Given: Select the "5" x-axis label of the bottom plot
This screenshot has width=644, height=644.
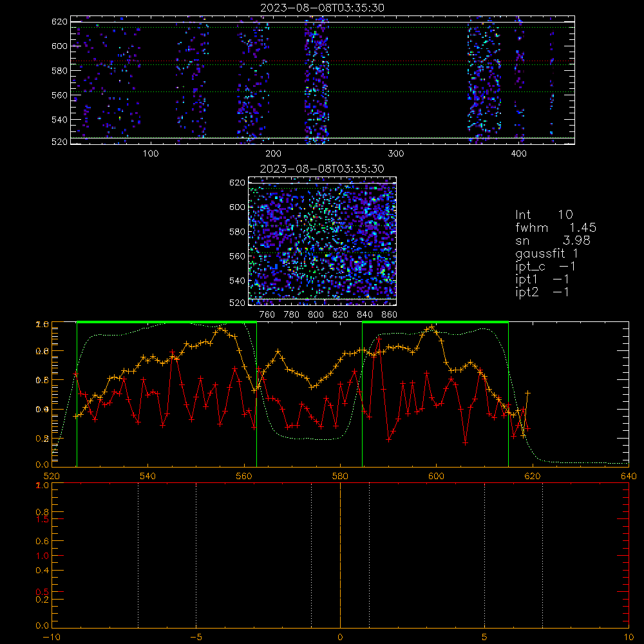Looking at the screenshot, I should click(485, 637).
